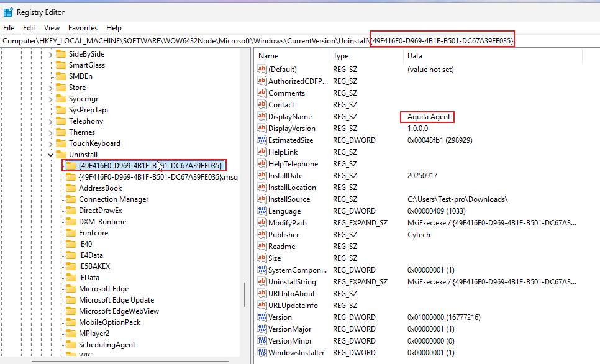Image resolution: width=600 pixels, height=364 pixels.
Task: Select the Cytech publisher data cell
Action: pos(419,235)
